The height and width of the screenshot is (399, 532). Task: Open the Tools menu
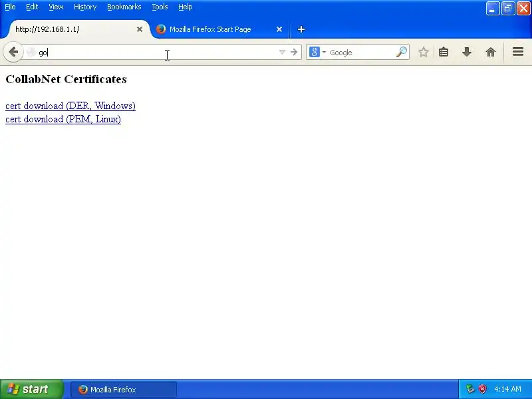(x=160, y=7)
